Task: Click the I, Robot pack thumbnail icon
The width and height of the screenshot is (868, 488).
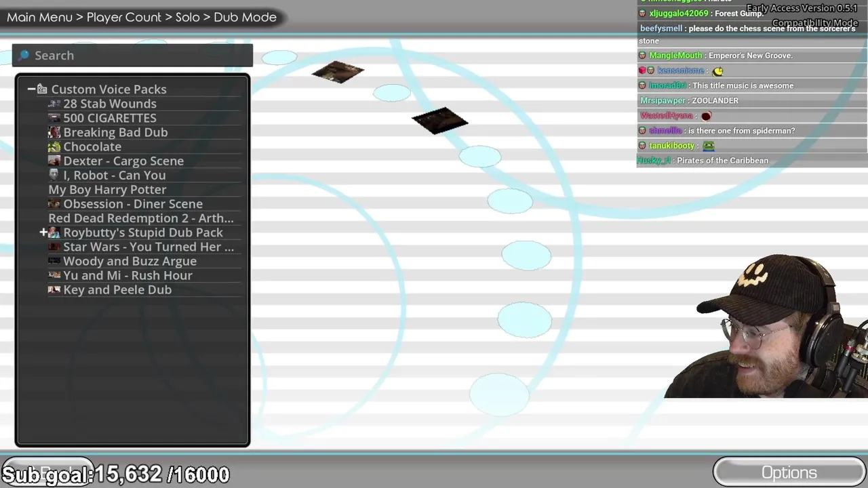Action: 54,175
